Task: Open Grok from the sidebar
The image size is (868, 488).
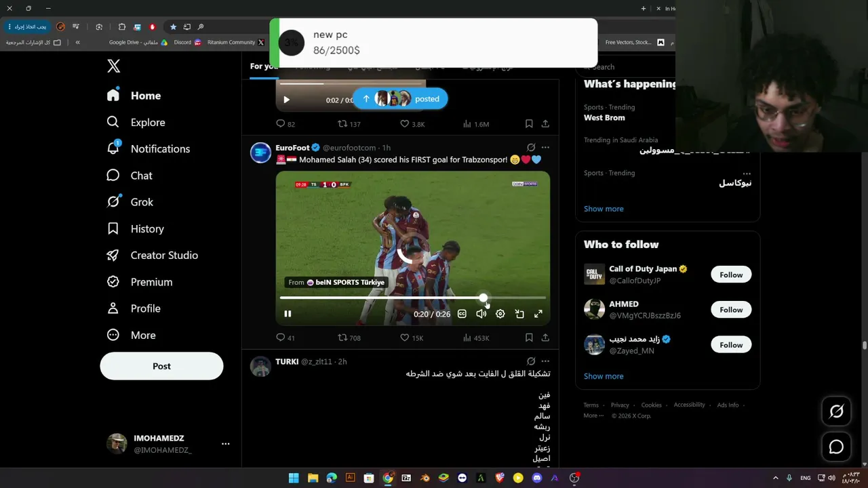Action: coord(130,202)
